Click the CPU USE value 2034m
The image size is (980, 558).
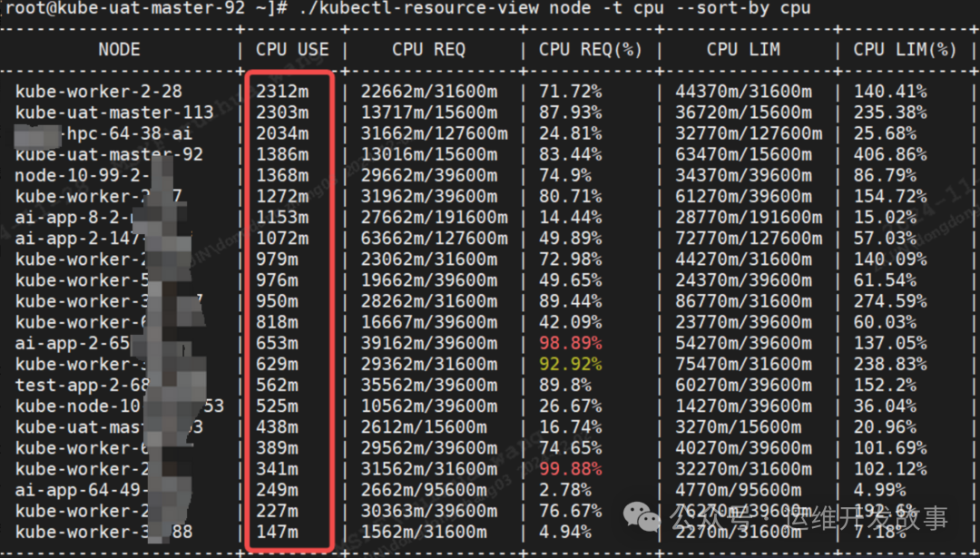tap(282, 133)
